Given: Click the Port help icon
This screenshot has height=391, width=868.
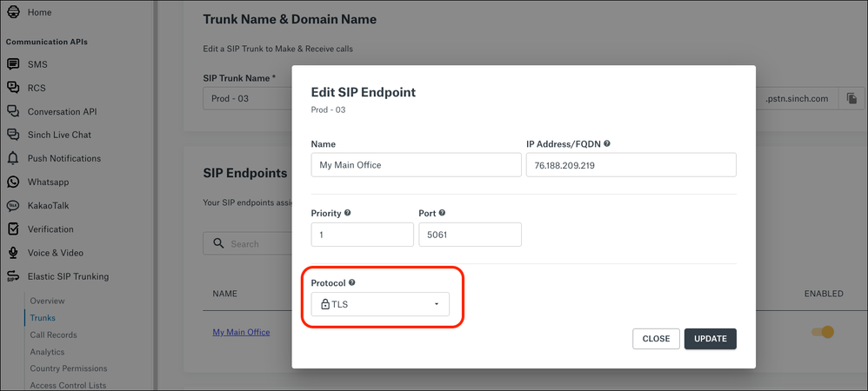Looking at the screenshot, I should [x=442, y=213].
